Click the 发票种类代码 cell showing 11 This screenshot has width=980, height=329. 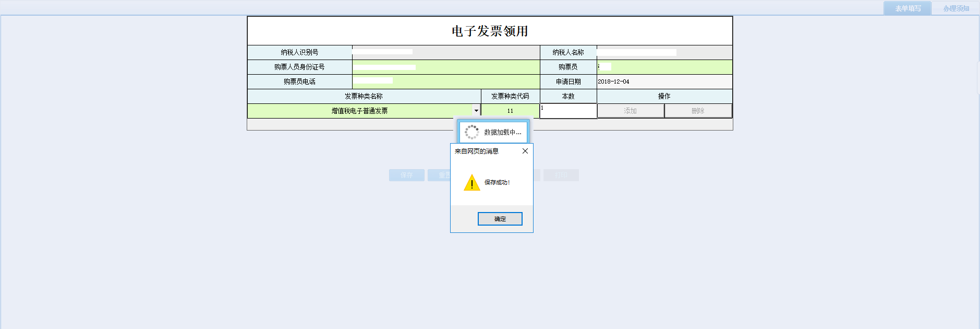click(x=510, y=111)
